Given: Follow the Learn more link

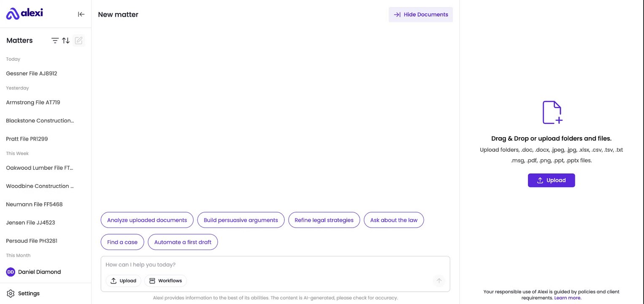Looking at the screenshot, I should point(568,298).
